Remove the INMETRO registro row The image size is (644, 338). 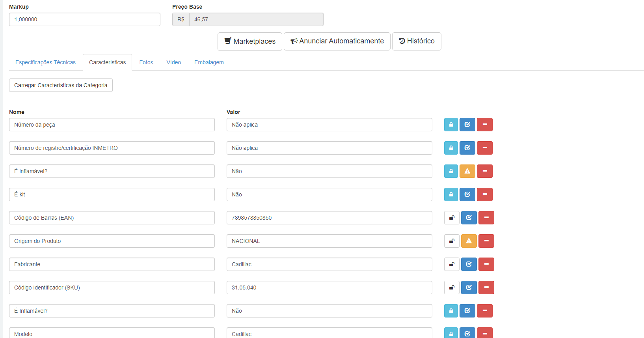[x=485, y=148]
